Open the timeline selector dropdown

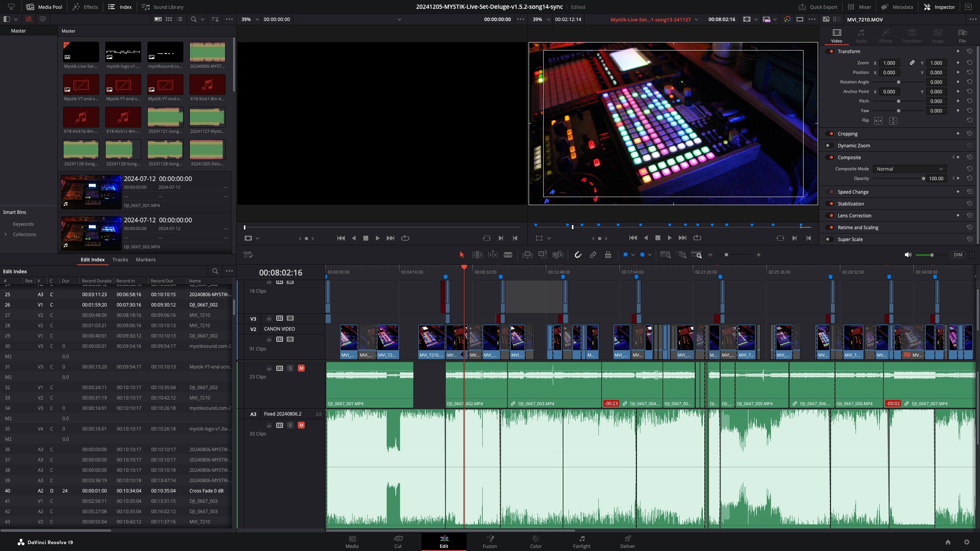point(696,19)
